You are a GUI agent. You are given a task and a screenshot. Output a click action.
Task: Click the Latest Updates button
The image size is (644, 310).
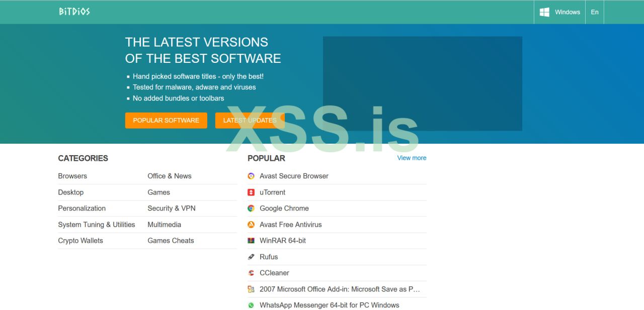pos(250,121)
